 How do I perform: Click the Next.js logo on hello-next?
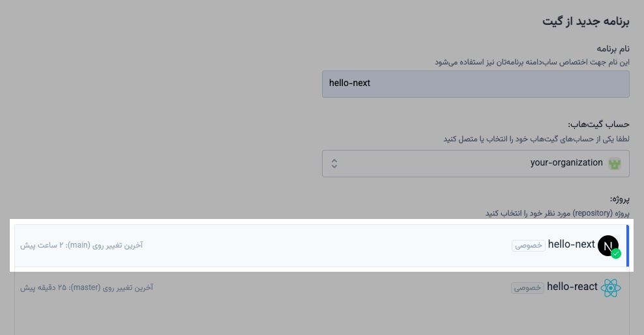[607, 245]
